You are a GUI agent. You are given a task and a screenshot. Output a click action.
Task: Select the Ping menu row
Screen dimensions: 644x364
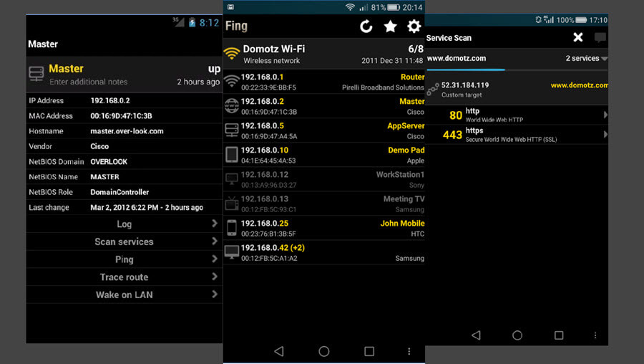[124, 259]
